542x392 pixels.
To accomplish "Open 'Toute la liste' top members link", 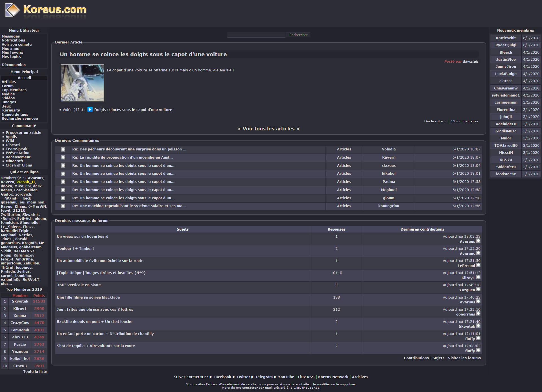I will tap(35, 371).
